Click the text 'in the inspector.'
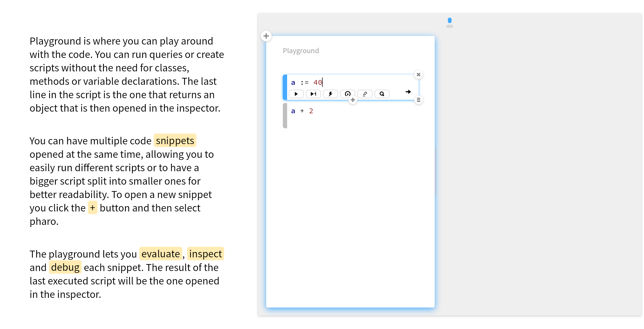 (65, 294)
